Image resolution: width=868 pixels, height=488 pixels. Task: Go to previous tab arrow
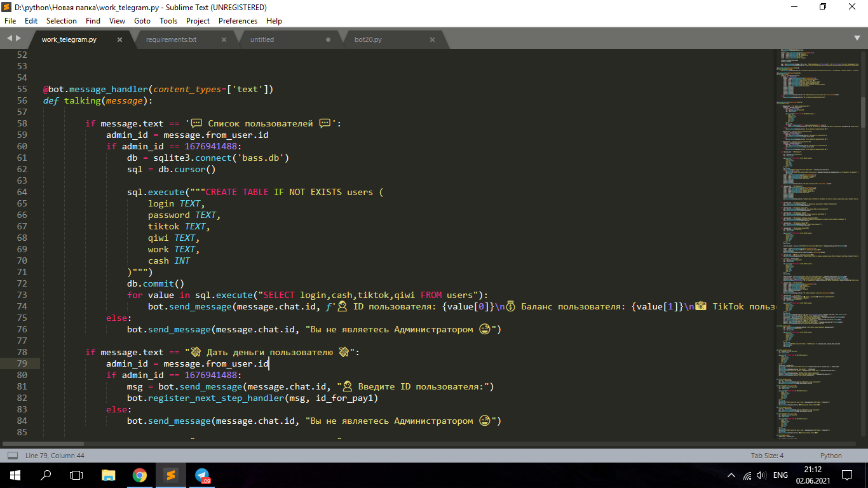pyautogui.click(x=9, y=39)
